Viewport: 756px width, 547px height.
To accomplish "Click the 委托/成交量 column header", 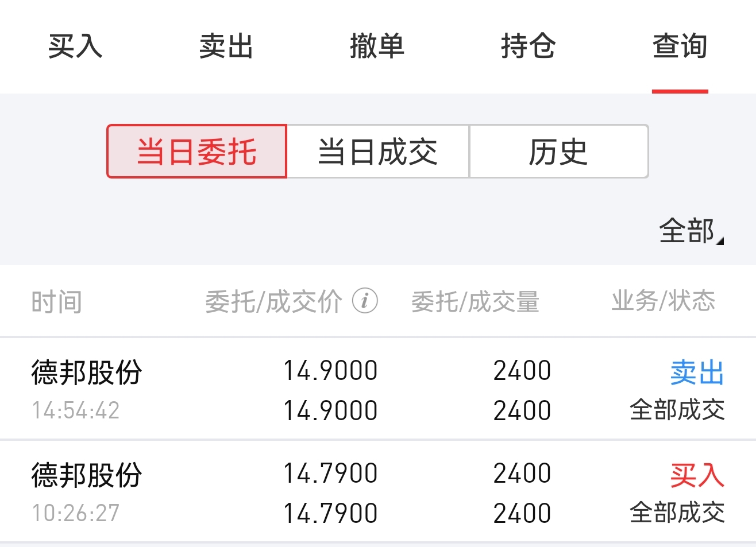I will click(x=475, y=301).
